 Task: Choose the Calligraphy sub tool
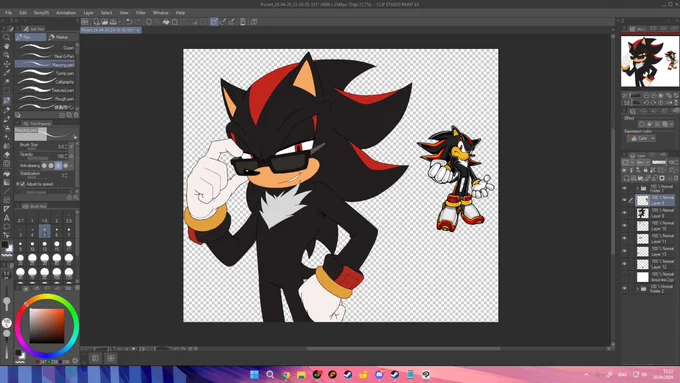[45, 82]
